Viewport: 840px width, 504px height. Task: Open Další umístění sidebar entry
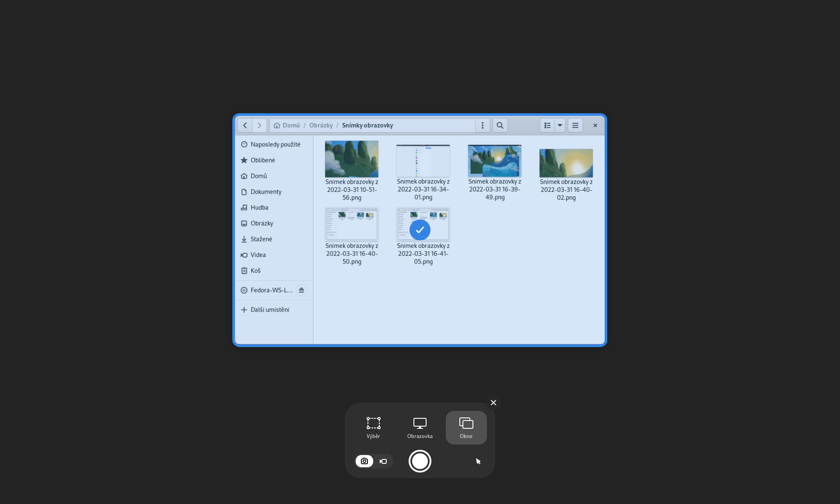[269, 309]
